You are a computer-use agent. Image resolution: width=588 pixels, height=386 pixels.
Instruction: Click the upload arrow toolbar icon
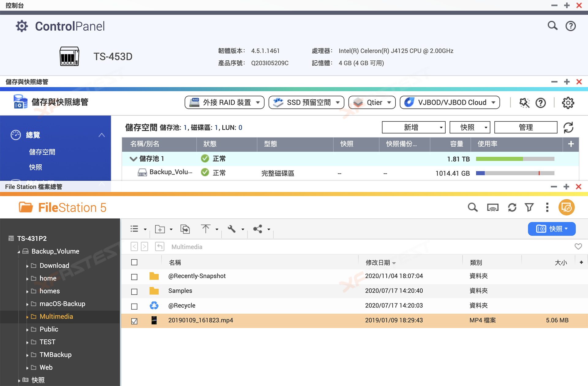[x=205, y=229]
